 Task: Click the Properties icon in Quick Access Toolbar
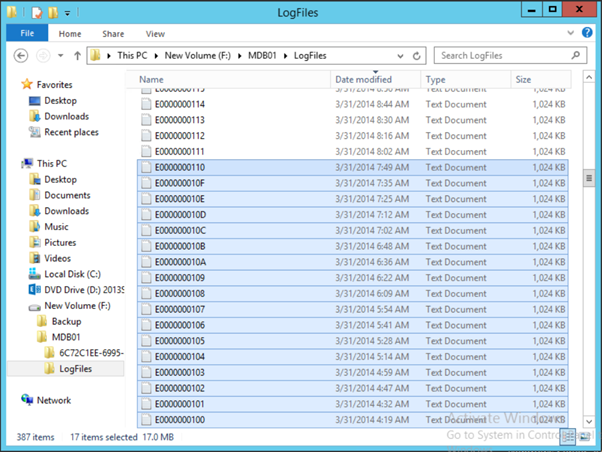click(x=36, y=11)
